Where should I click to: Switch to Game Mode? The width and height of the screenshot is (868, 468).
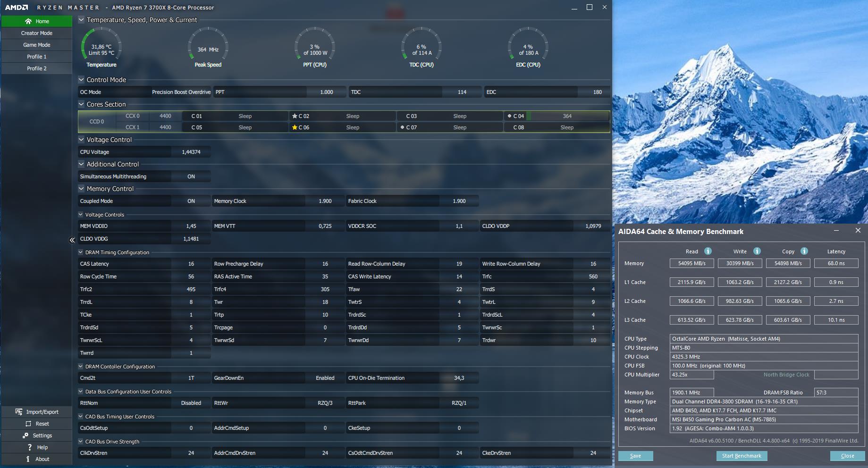point(36,45)
